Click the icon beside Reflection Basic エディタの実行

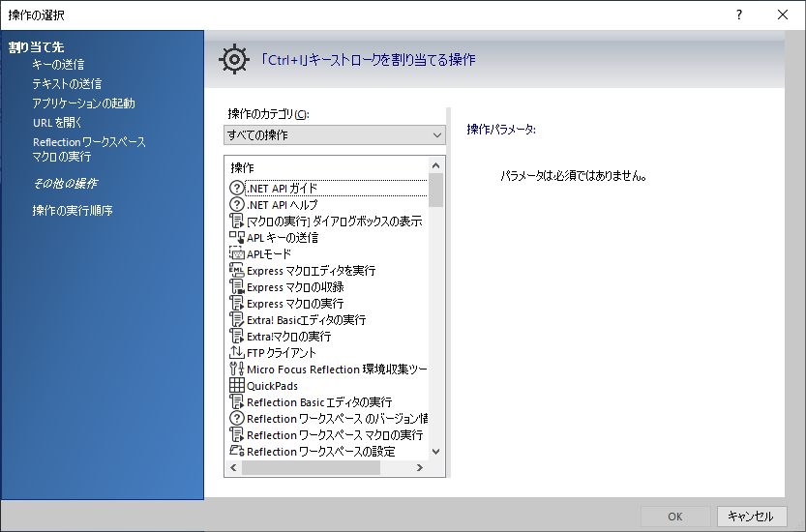tap(236, 402)
